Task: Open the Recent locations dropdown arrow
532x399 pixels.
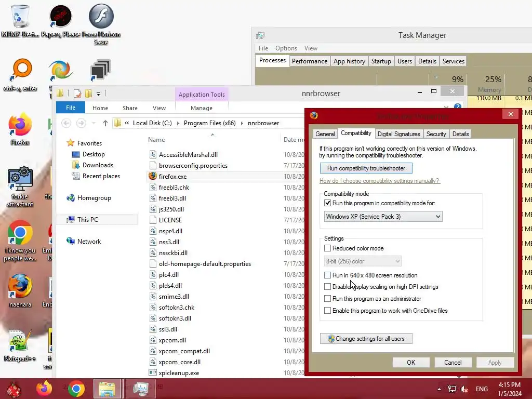Action: [94, 123]
